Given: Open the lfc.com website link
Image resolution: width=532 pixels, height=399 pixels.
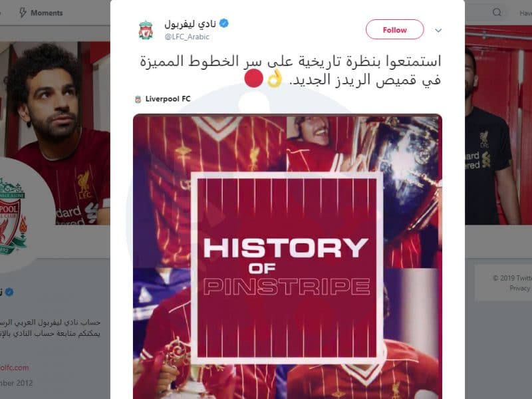Looking at the screenshot, I should pos(15,368).
